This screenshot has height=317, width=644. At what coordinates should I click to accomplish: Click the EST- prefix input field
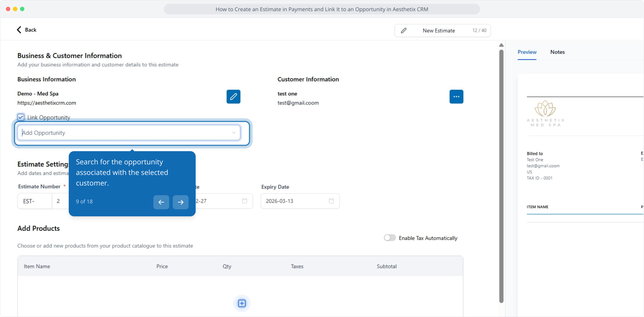(x=35, y=201)
